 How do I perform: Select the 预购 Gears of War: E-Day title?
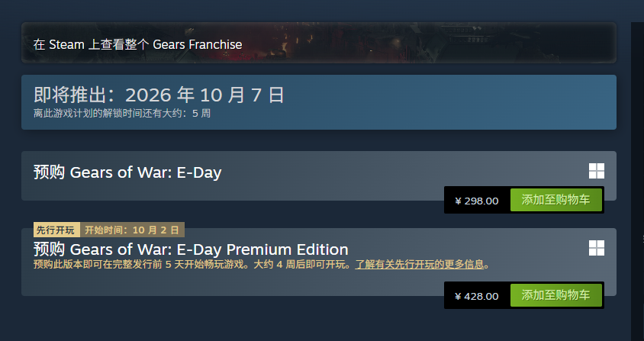pyautogui.click(x=127, y=172)
